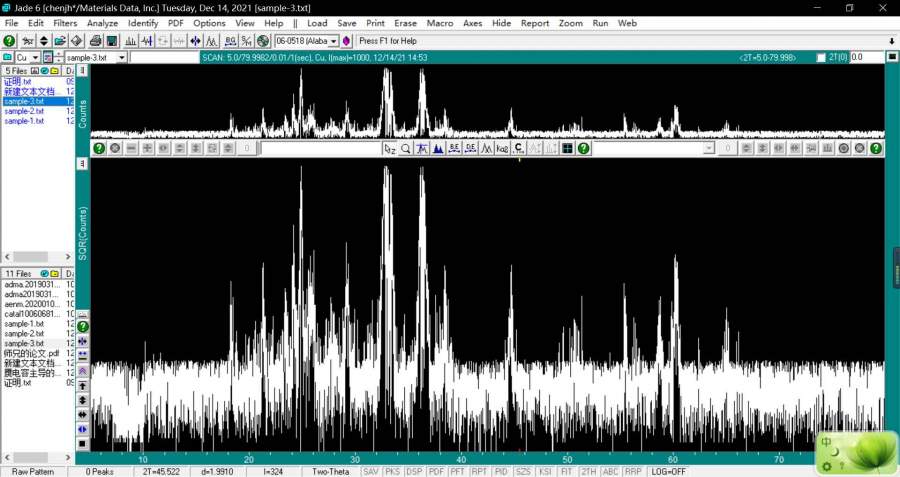Open the Cu anode dropdown
Viewport: 900px width, 477px height.
point(34,58)
